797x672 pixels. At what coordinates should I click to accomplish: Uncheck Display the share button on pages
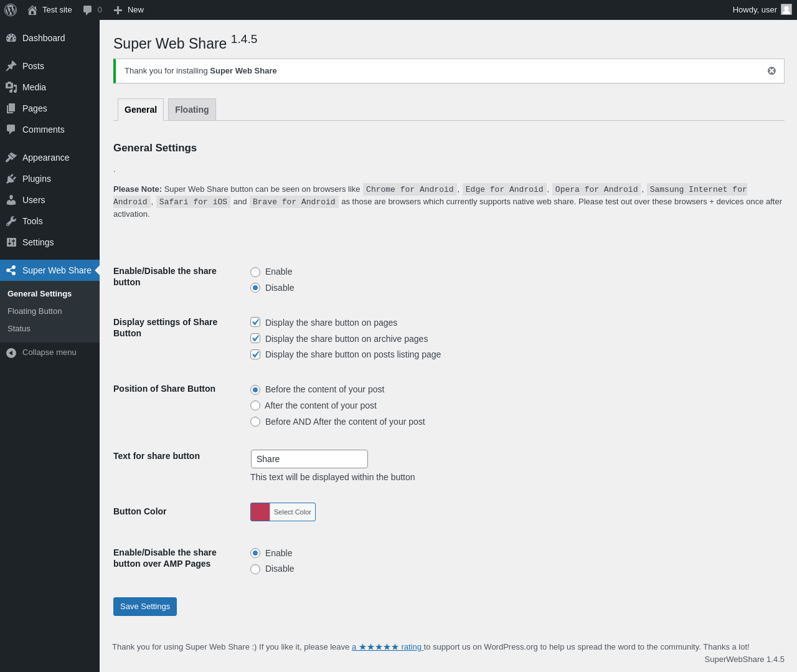pos(255,322)
